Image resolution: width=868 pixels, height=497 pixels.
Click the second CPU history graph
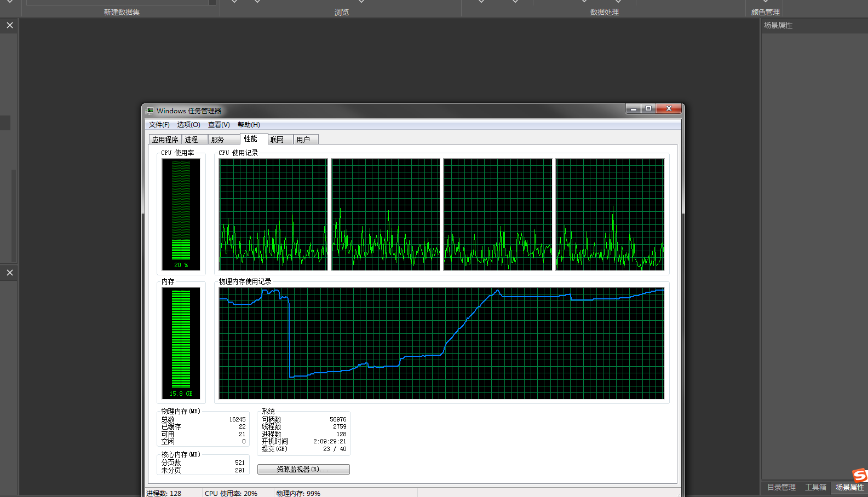coord(386,215)
